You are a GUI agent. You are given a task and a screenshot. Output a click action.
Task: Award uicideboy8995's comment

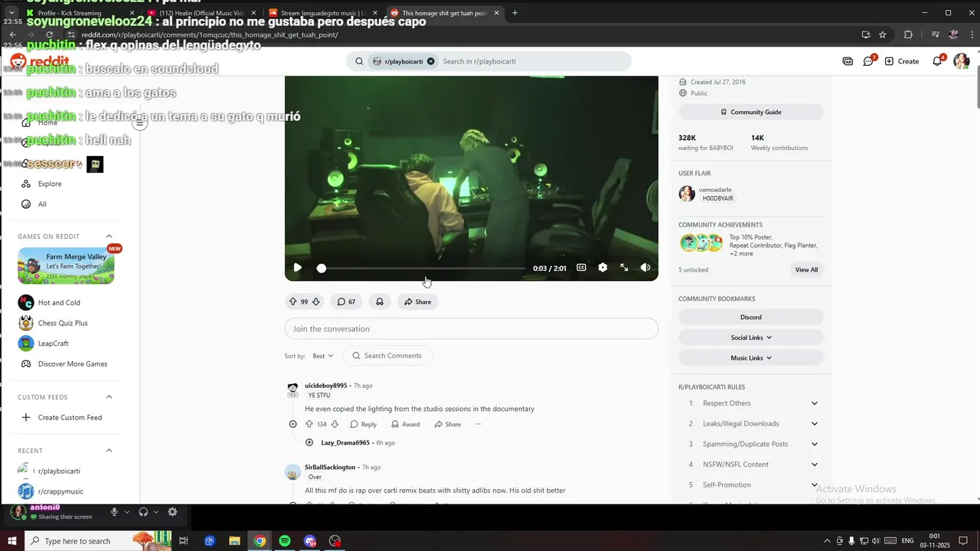click(x=405, y=424)
